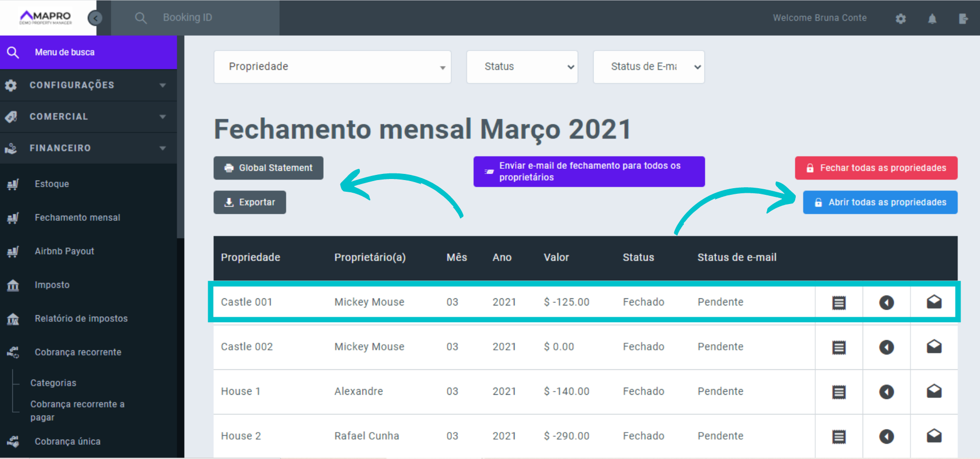Click inside the Booking ID search field

point(204,17)
